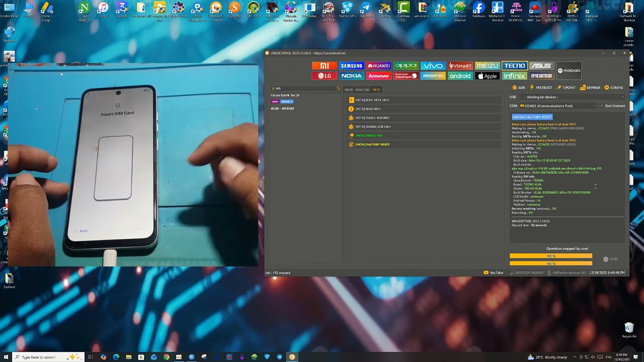Viewport: 644px width, 362px height.
Task: Open the Windows Start menu
Action: pos(5,357)
